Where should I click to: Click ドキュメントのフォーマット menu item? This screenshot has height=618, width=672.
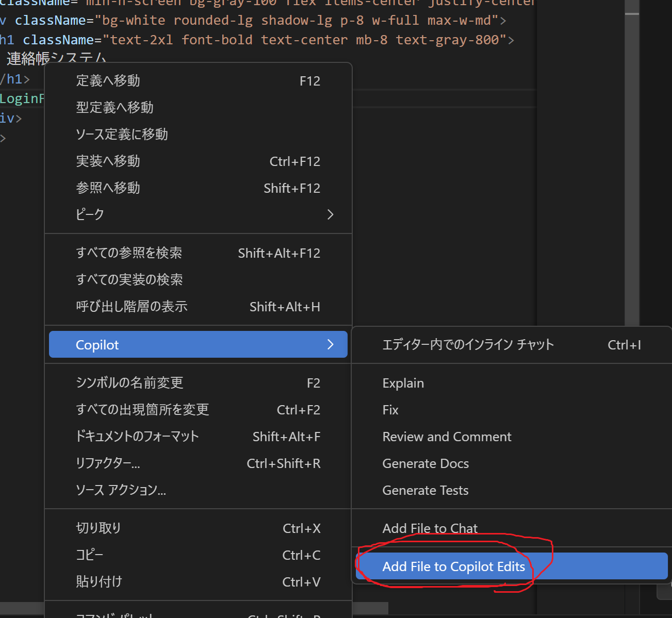[x=198, y=437]
